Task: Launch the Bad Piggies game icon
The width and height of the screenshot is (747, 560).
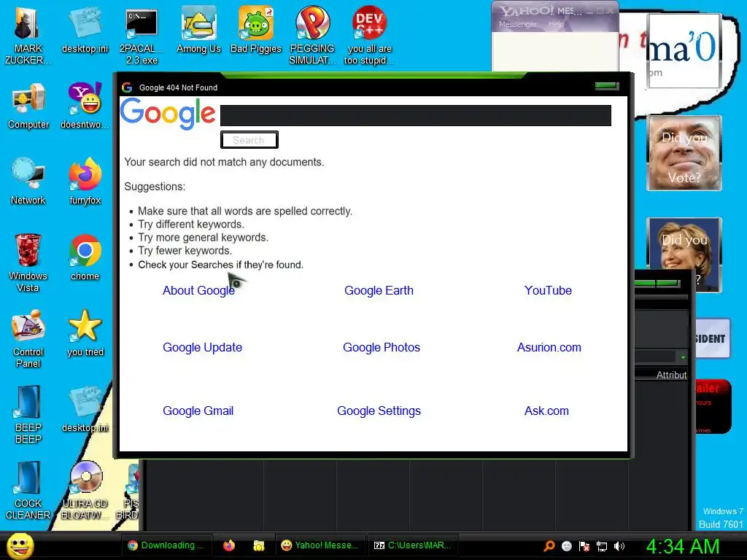Action: click(256, 29)
